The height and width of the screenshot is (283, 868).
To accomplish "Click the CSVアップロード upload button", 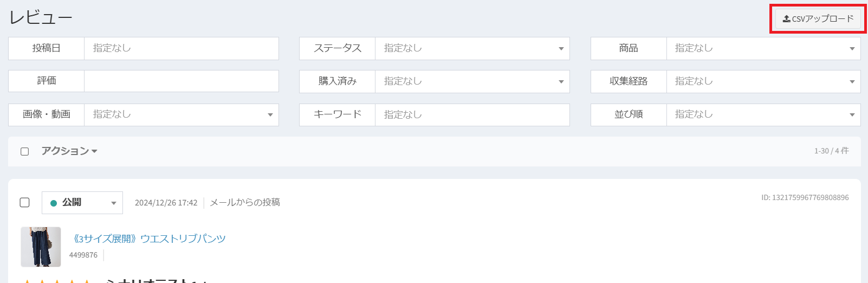I will point(818,19).
